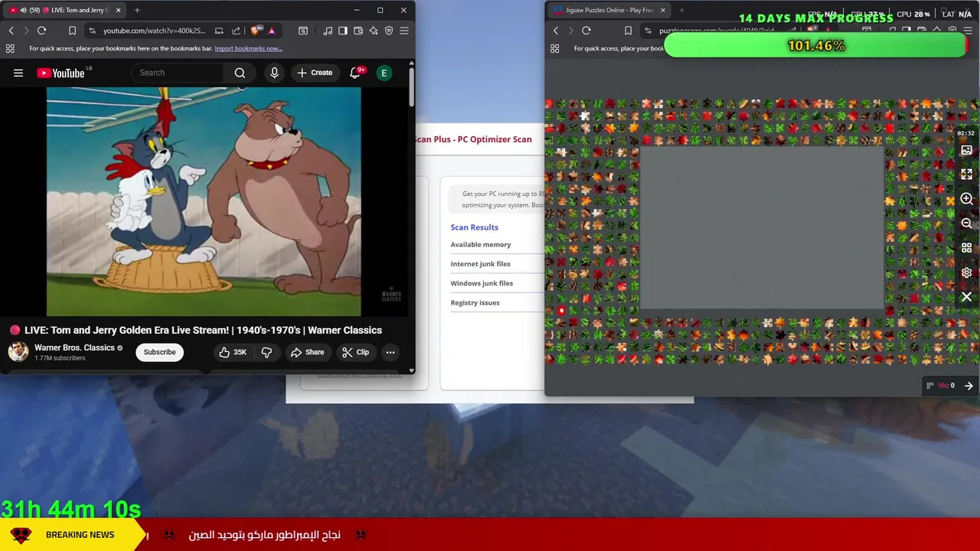Click the arrow next to the Me: 0 score
The width and height of the screenshot is (980, 551).
pyautogui.click(x=969, y=386)
